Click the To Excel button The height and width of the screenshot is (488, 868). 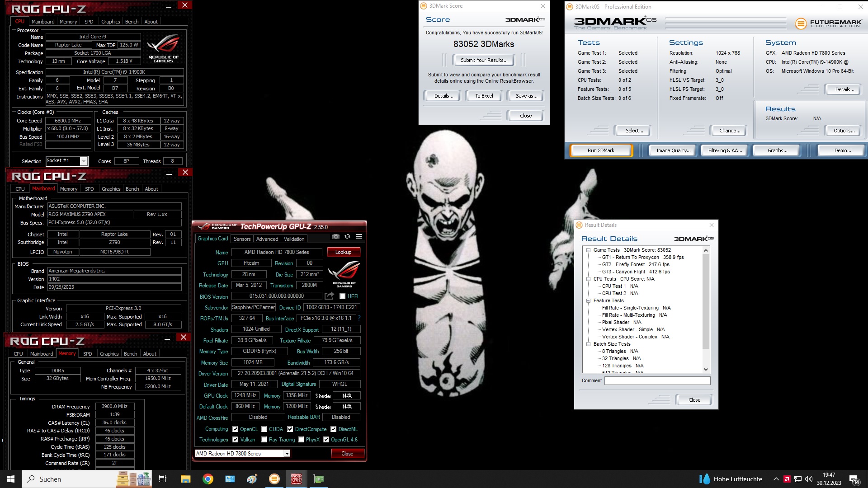pos(484,96)
